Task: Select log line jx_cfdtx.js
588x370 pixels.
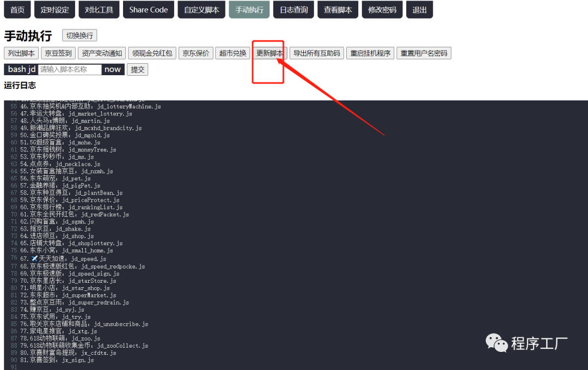Action: click(x=68, y=353)
